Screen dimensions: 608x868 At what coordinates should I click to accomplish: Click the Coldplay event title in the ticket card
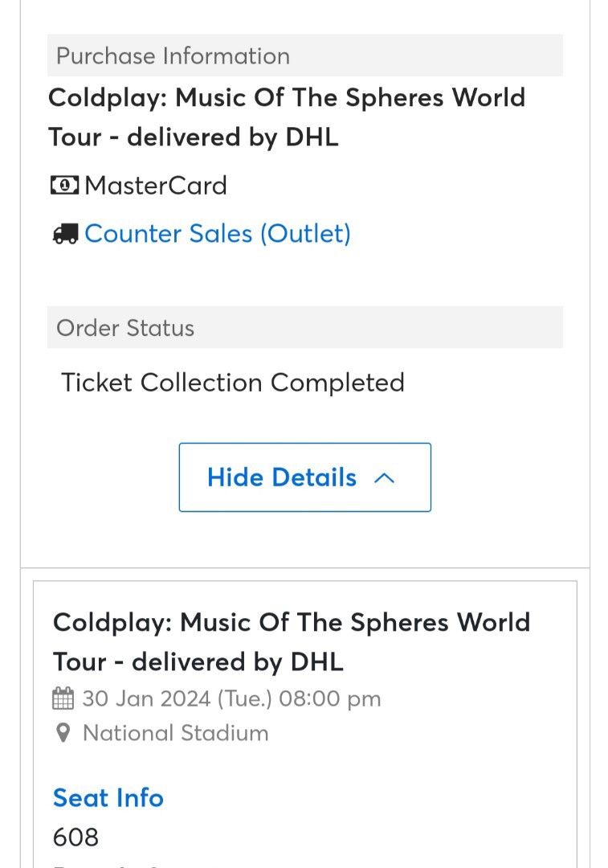click(292, 641)
